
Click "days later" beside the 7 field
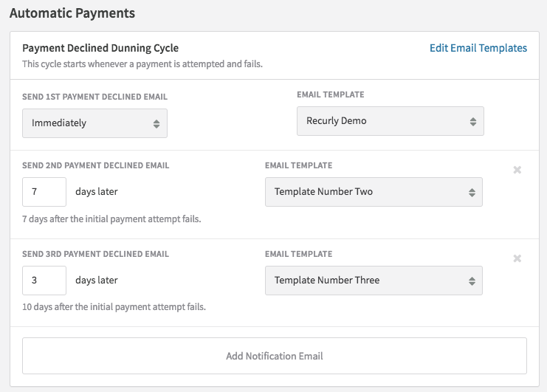coord(97,192)
